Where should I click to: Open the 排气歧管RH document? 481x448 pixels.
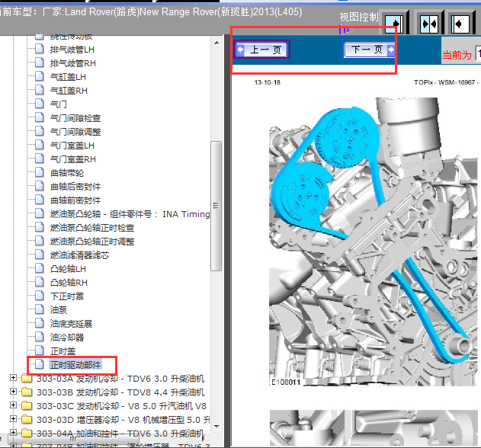[x=73, y=63]
